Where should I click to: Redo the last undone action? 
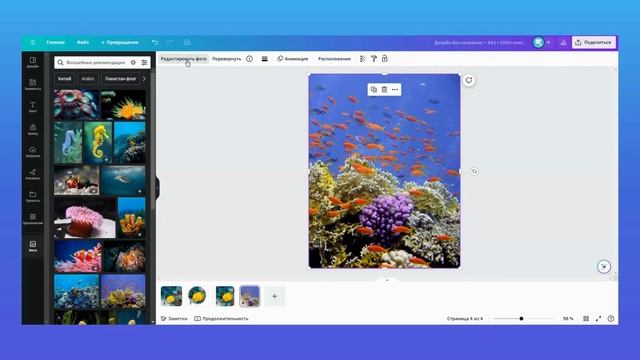(x=170, y=42)
